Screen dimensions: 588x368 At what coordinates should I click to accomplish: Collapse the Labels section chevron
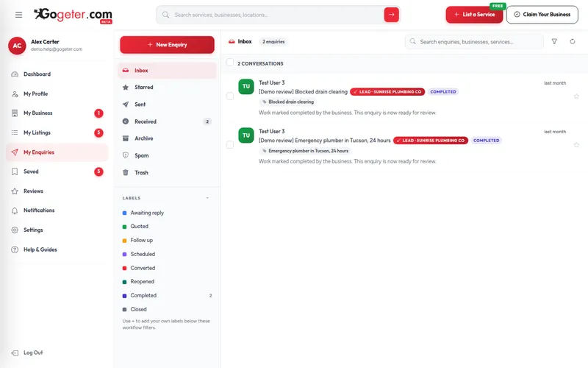pyautogui.click(x=207, y=198)
